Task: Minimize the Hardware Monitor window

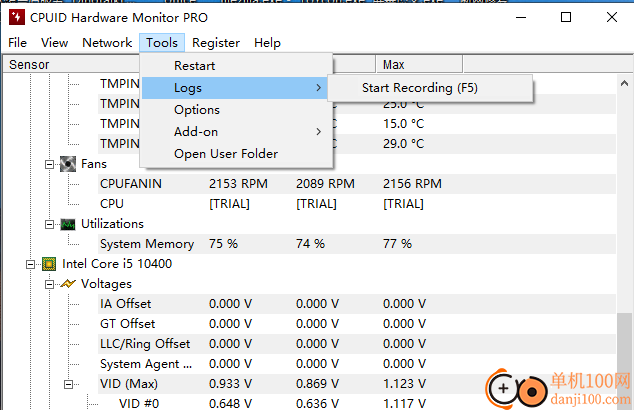Action: 521,17
